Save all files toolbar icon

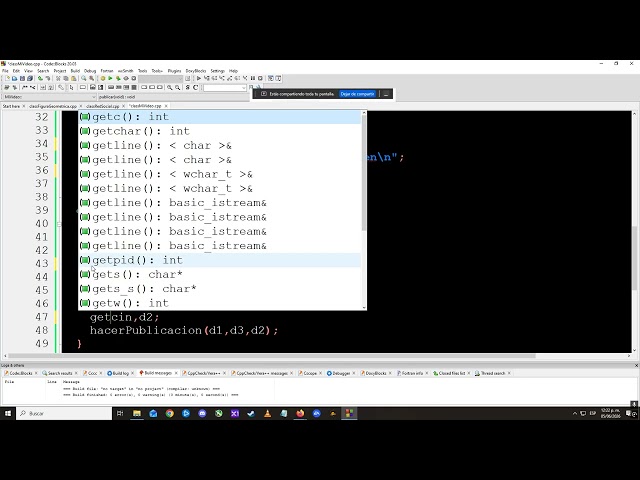click(30, 78)
